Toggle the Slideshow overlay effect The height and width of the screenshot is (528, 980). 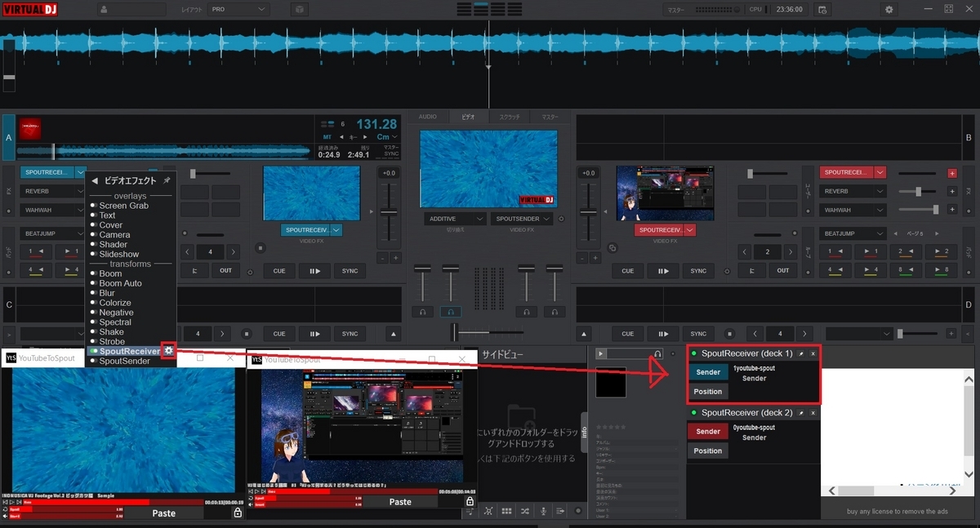[x=93, y=255]
